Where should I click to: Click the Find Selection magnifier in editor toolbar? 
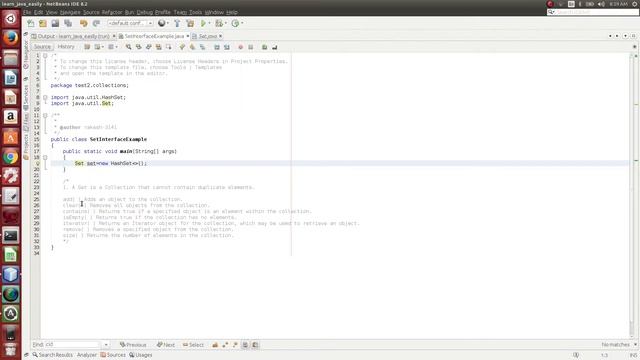[x=129, y=47]
